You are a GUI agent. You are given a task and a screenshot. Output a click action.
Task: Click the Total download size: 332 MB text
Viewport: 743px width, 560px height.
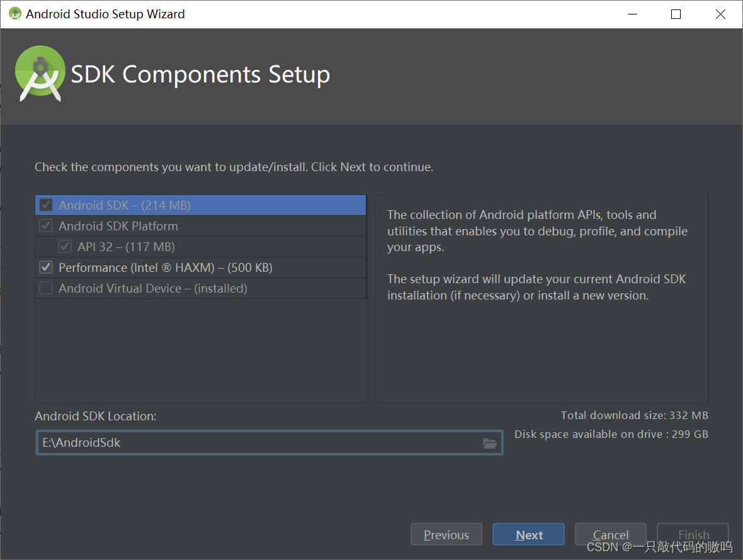[635, 415]
